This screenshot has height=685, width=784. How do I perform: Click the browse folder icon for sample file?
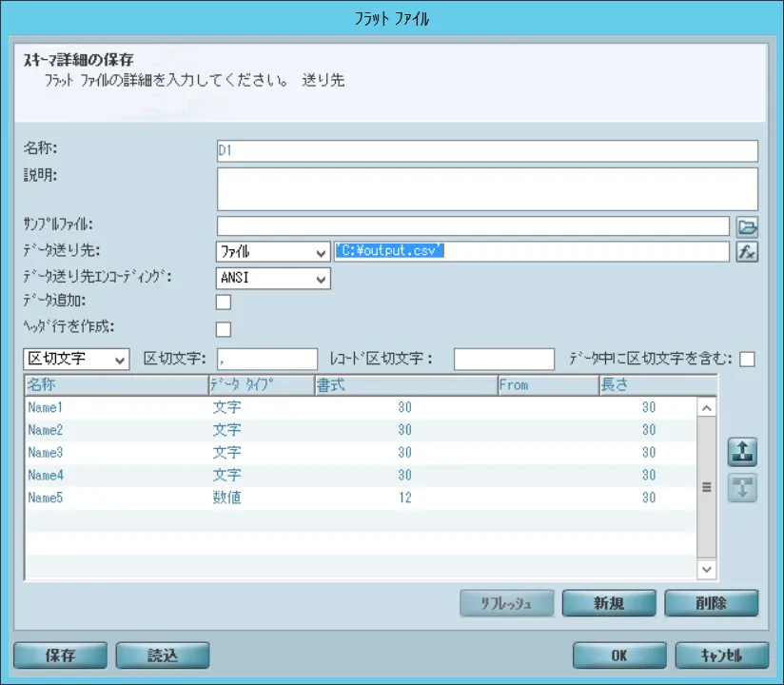[x=748, y=226]
